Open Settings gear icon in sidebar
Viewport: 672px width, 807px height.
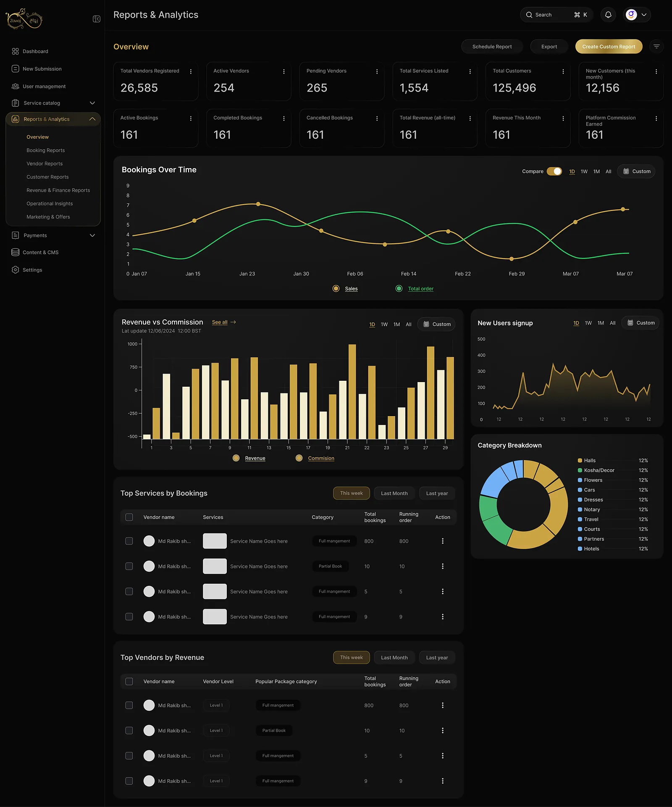click(x=16, y=270)
